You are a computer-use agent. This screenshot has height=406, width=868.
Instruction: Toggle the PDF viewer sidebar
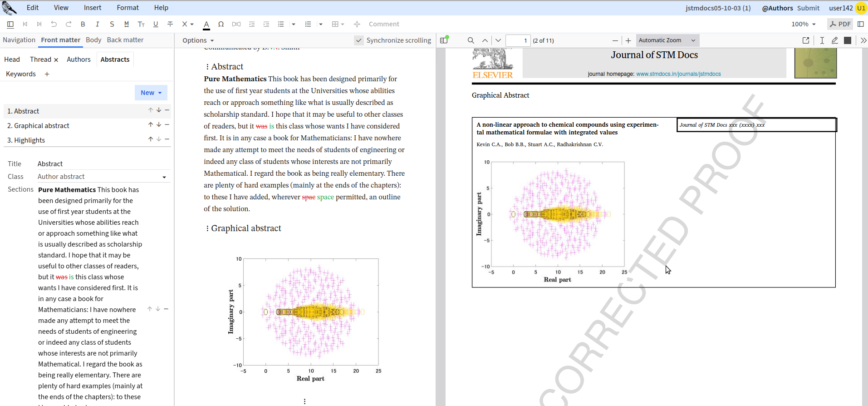click(x=444, y=40)
